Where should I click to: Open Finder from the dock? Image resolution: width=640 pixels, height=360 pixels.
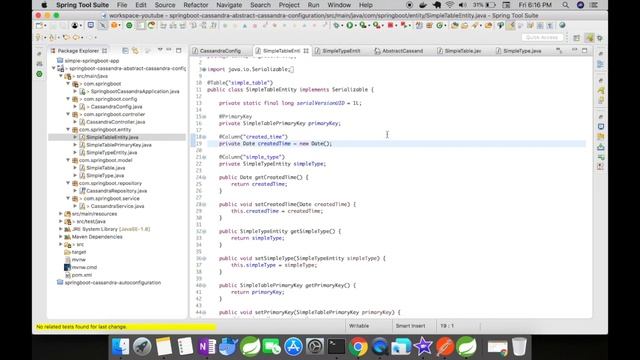(x=120, y=347)
